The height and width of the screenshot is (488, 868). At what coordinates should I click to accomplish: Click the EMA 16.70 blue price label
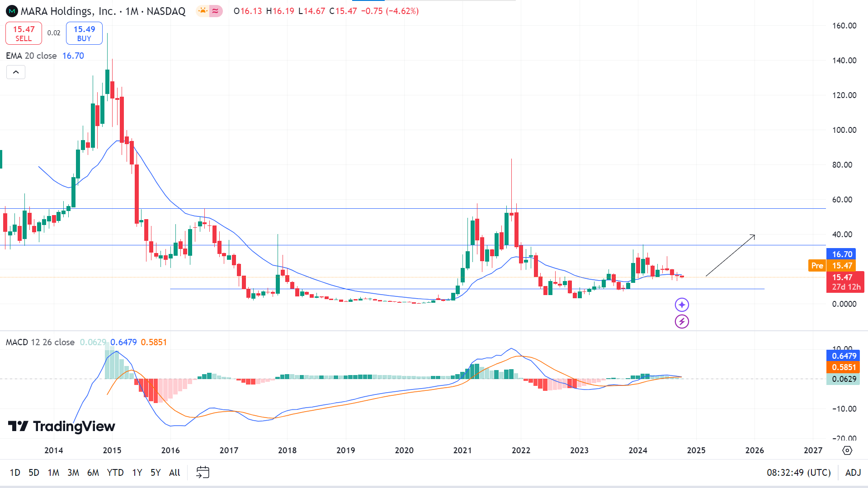[x=841, y=254]
